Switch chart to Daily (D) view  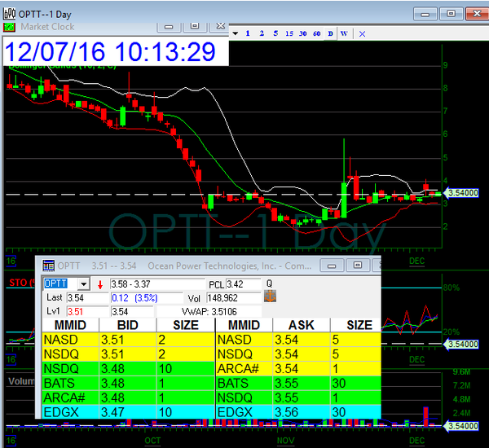click(330, 33)
